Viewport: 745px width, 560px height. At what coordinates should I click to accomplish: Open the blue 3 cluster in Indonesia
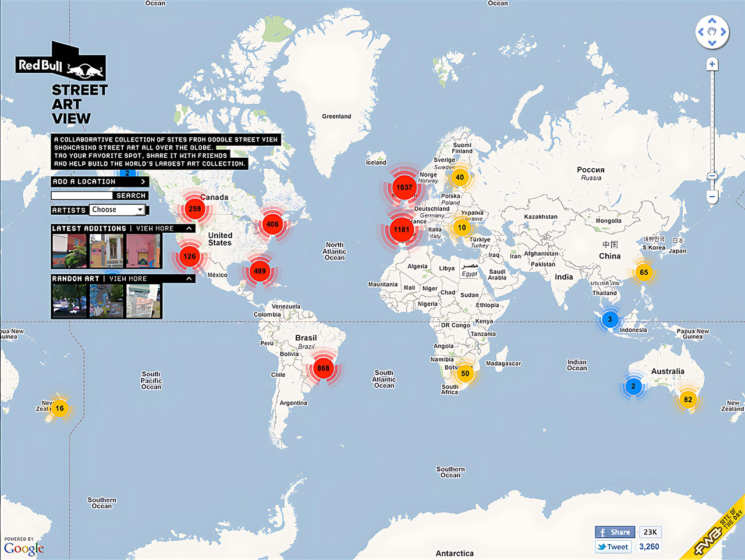(610, 319)
